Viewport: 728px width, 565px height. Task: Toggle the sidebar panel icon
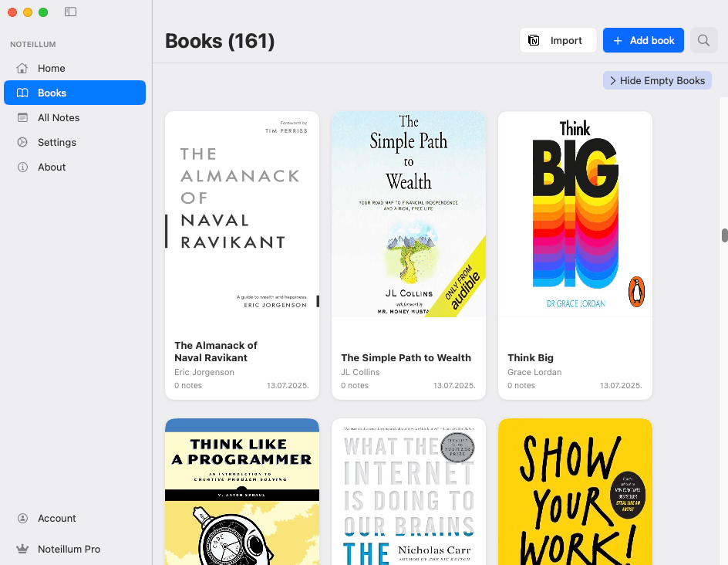point(71,12)
